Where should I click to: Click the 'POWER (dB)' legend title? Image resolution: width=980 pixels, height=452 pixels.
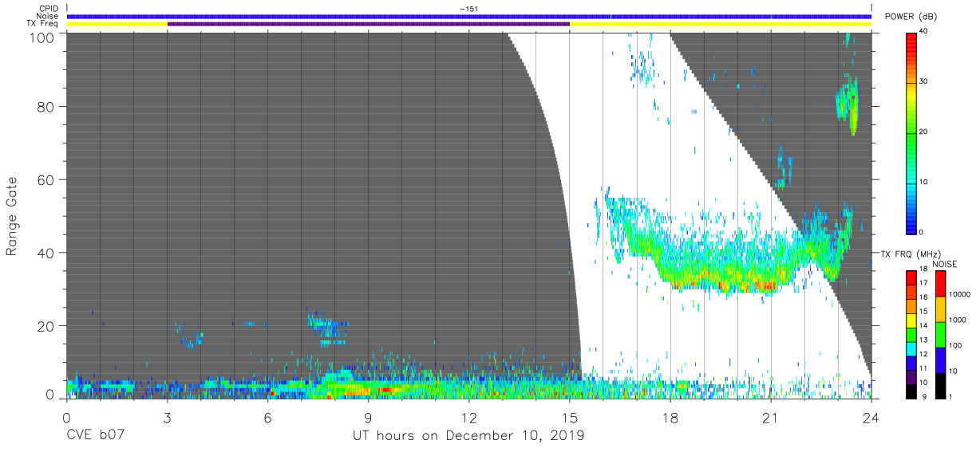[911, 17]
